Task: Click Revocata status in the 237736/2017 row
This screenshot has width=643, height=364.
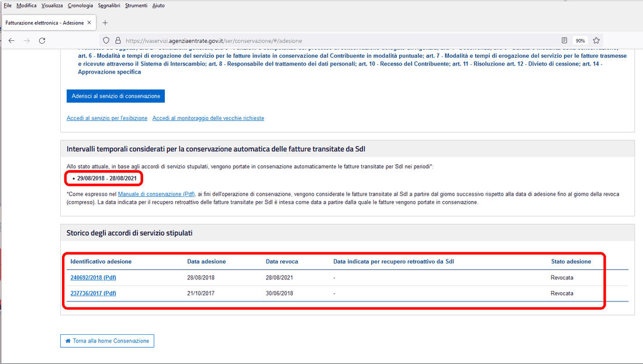Action: click(x=562, y=293)
